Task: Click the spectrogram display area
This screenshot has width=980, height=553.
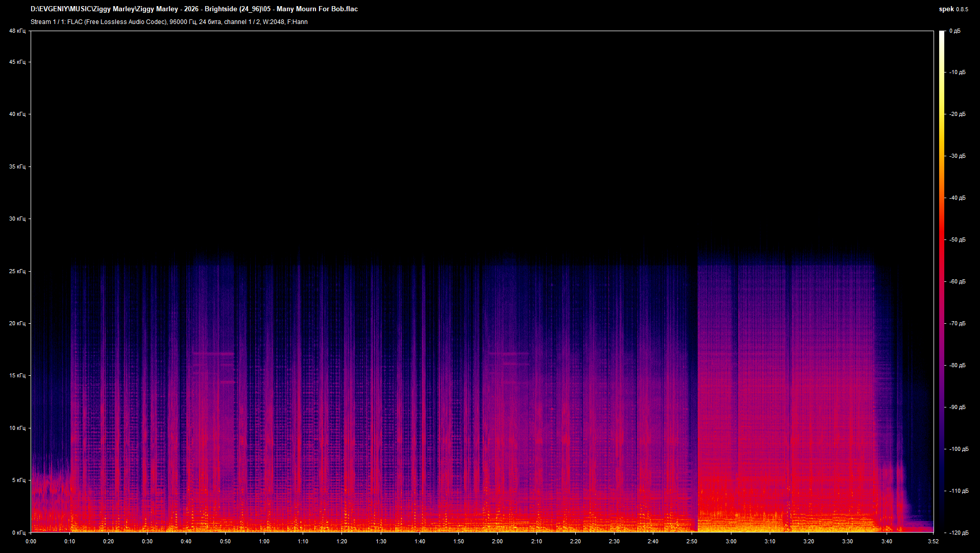Action: [x=482, y=281]
